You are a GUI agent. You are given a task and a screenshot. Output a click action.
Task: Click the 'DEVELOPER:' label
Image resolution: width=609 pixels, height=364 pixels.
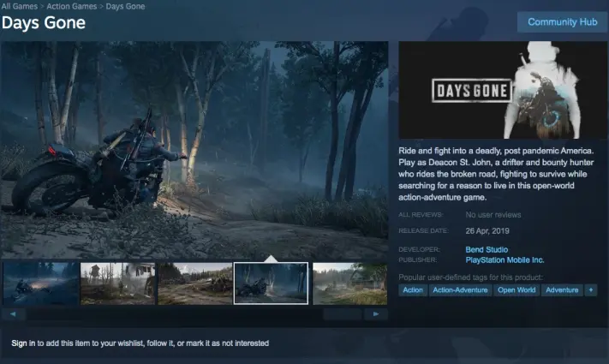[419, 249]
